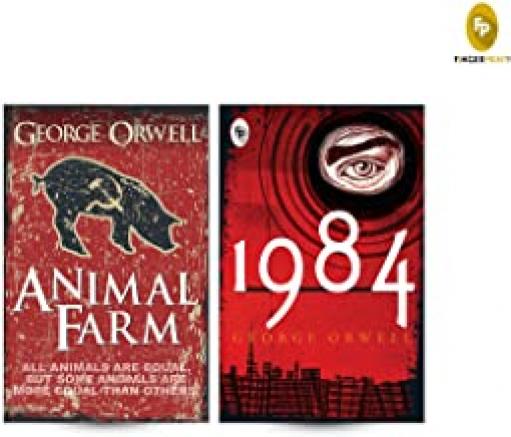
Task: Click the eye illustration on 1984 cover
Action: coord(362,159)
